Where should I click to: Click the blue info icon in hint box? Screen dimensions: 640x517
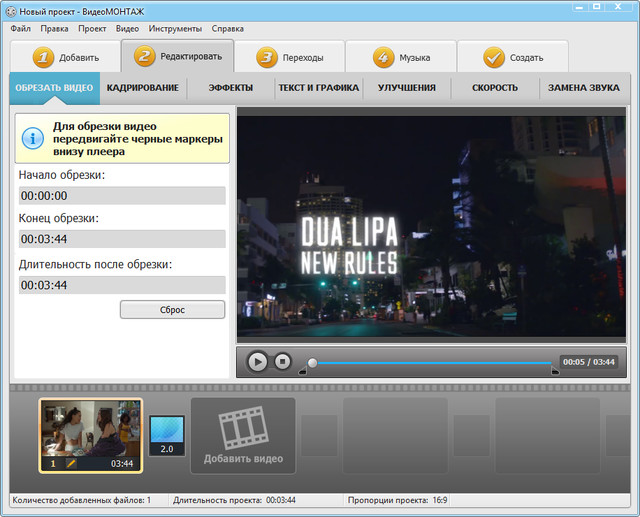(32, 139)
